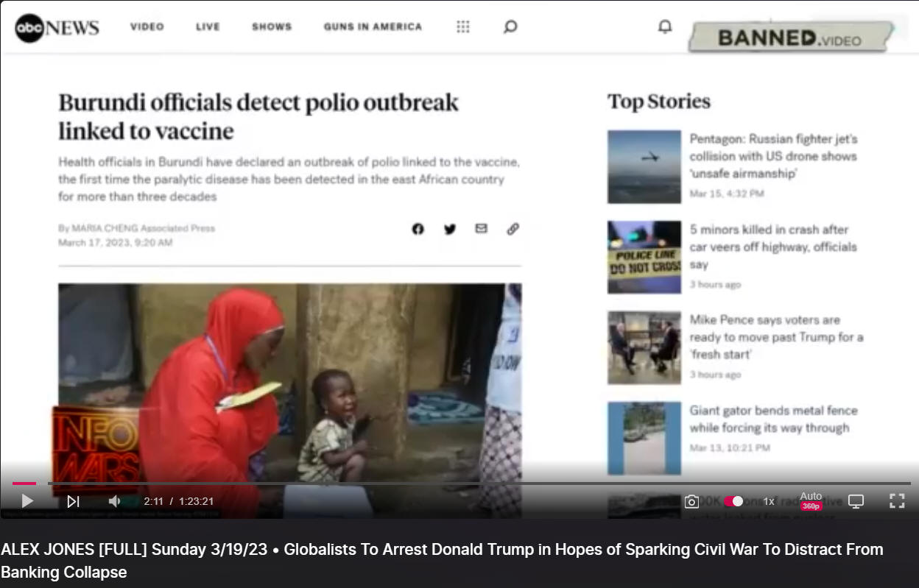The image size is (919, 588).
Task: Enable theater mode display icon
Action: (x=856, y=501)
